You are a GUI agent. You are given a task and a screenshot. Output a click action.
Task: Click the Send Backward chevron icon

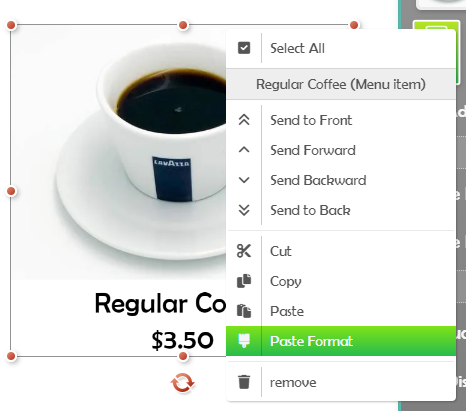point(244,180)
